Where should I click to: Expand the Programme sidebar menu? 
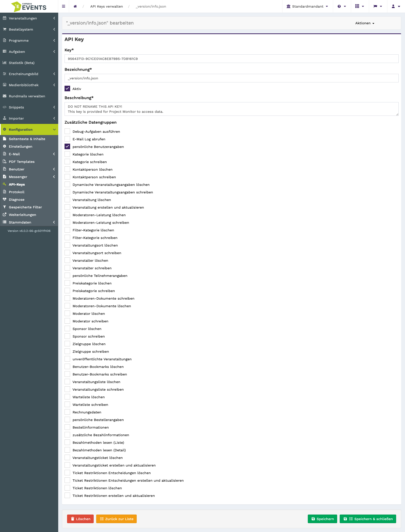(29, 40)
